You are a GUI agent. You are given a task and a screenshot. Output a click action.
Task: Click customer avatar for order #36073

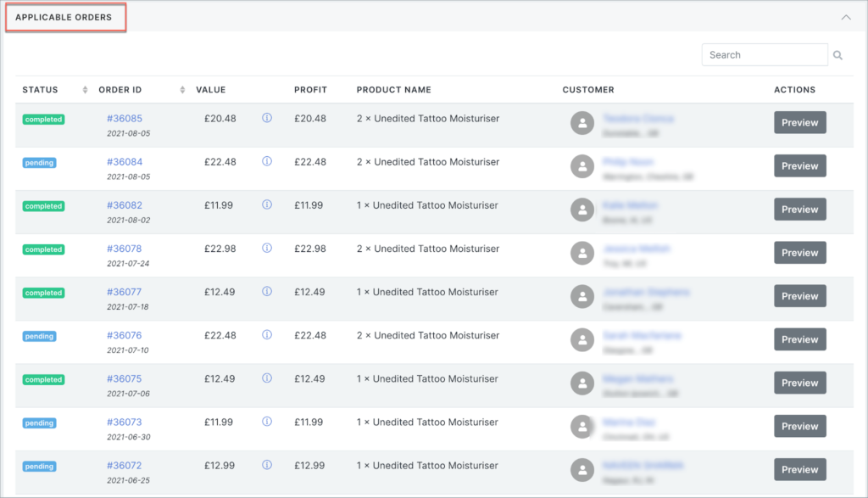[x=582, y=427]
